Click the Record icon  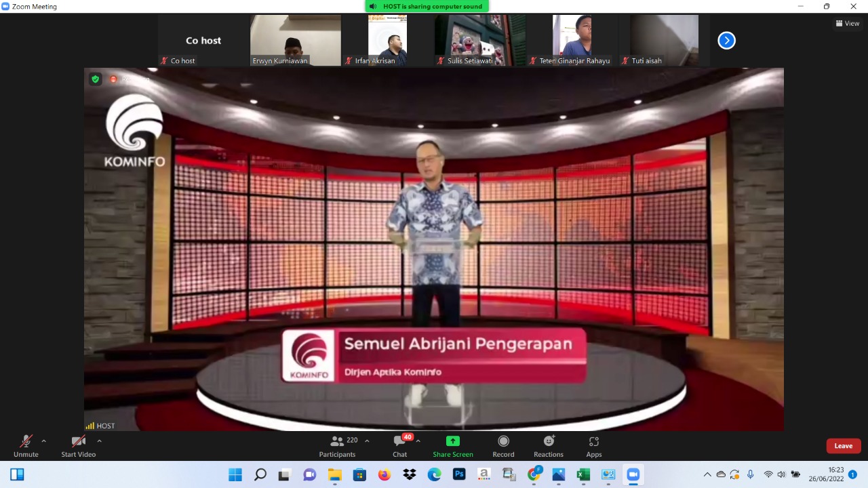pyautogui.click(x=503, y=441)
